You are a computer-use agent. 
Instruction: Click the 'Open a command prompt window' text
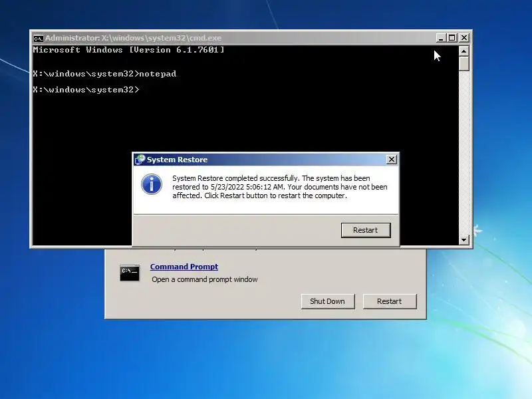tap(205, 279)
